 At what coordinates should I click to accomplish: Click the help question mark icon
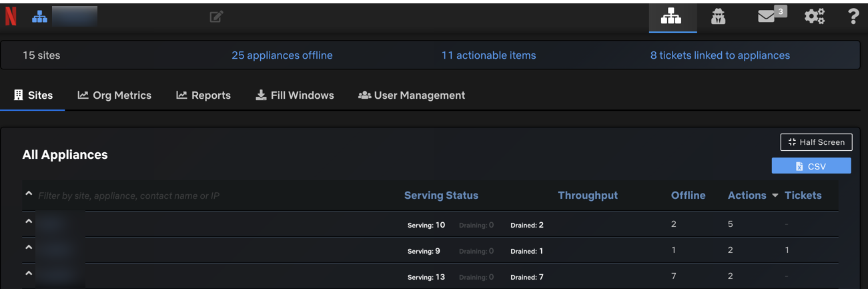[853, 17]
